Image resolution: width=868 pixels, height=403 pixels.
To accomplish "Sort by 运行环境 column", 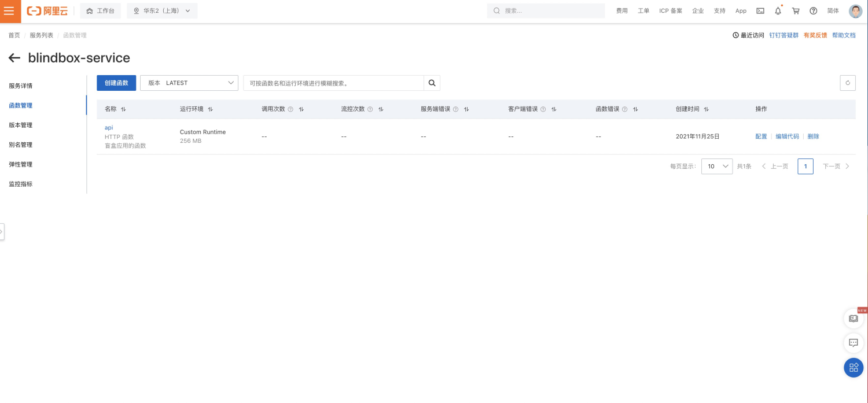I will coord(210,109).
